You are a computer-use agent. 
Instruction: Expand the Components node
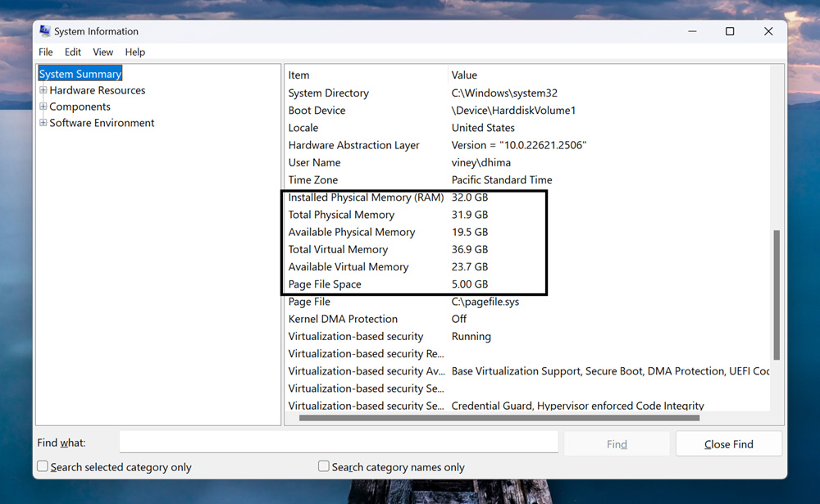pos(43,107)
